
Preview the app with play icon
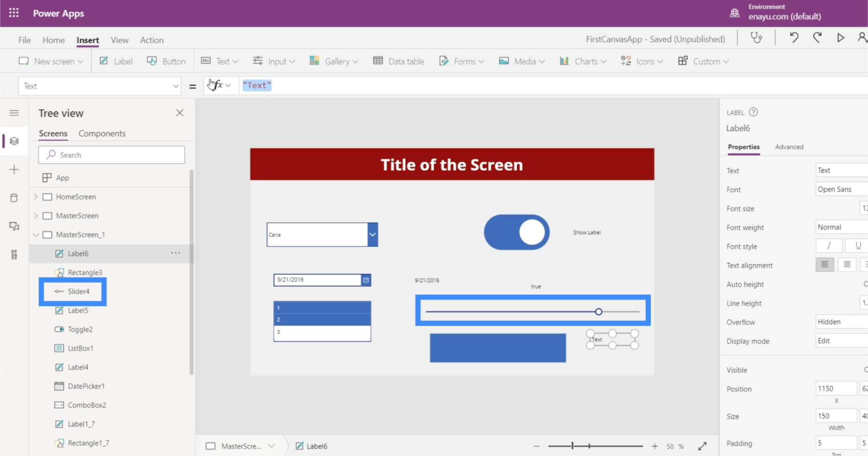841,38
